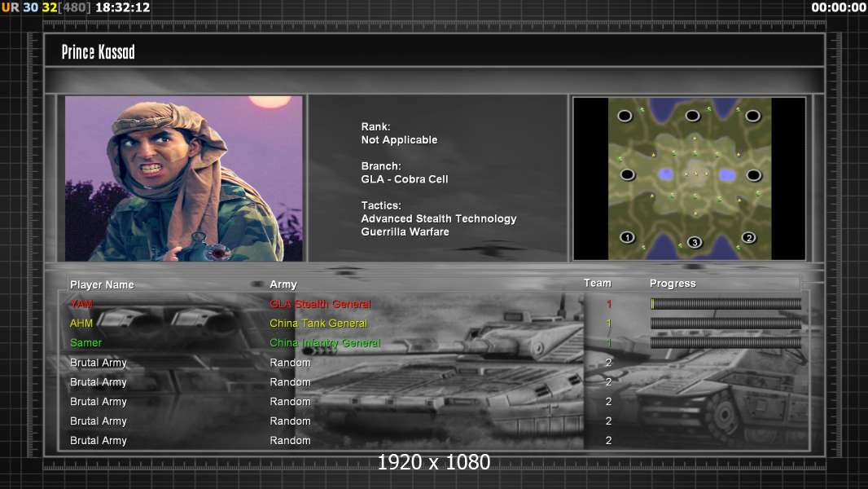Click China Tank General army entry
The image size is (868, 489).
pyautogui.click(x=318, y=324)
